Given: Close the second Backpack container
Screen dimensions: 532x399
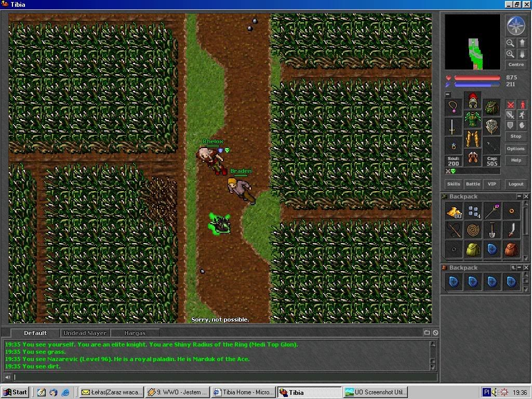Looking at the screenshot, I should pos(526,268).
